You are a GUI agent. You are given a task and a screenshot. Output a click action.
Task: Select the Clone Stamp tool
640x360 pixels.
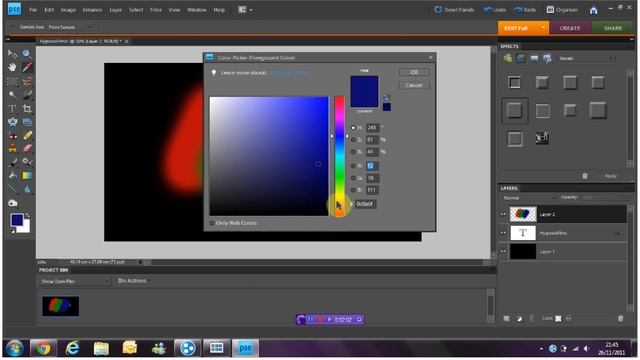click(x=12, y=149)
